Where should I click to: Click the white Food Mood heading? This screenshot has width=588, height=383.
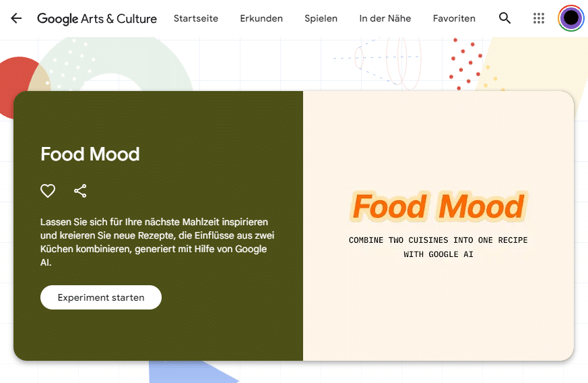click(90, 154)
